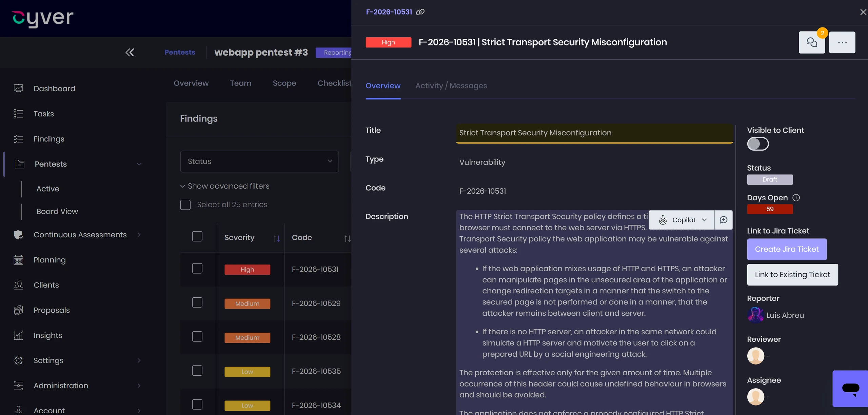Sort findings by Severity column arrows

coord(277,238)
